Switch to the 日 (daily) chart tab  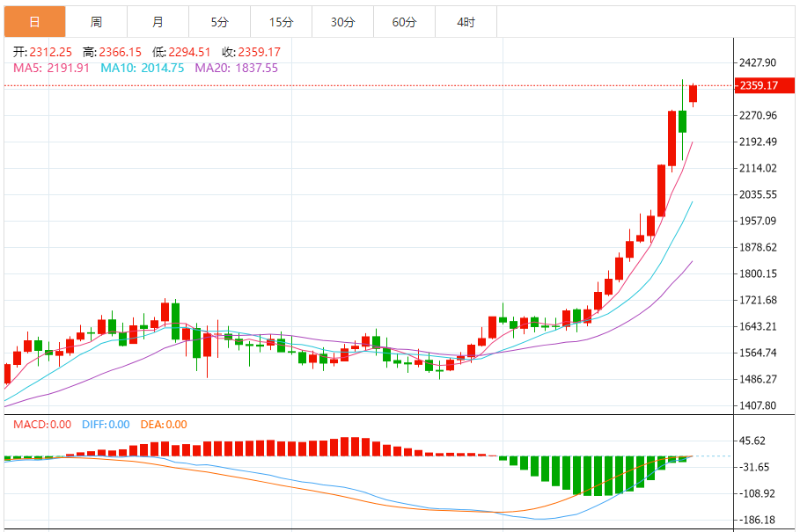[34, 22]
